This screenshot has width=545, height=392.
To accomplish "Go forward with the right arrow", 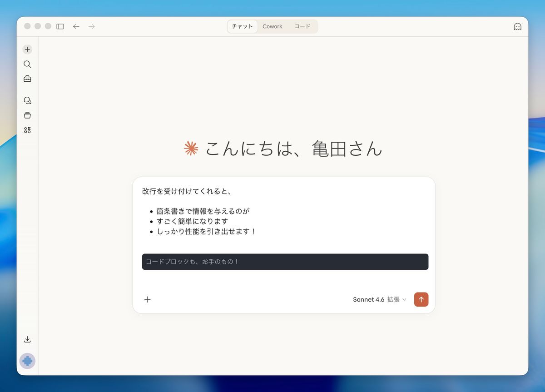I will click(92, 26).
